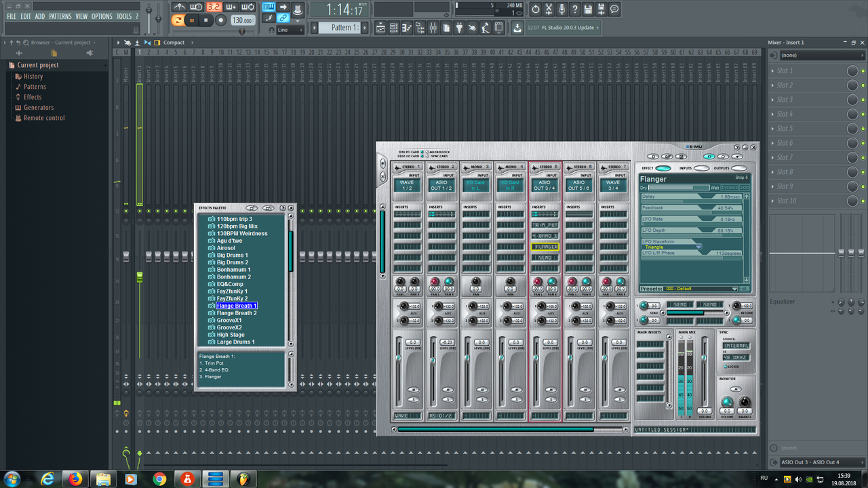Open the Playlist window from the toolbar
This screenshot has height=488, width=868.
pyautogui.click(x=380, y=28)
